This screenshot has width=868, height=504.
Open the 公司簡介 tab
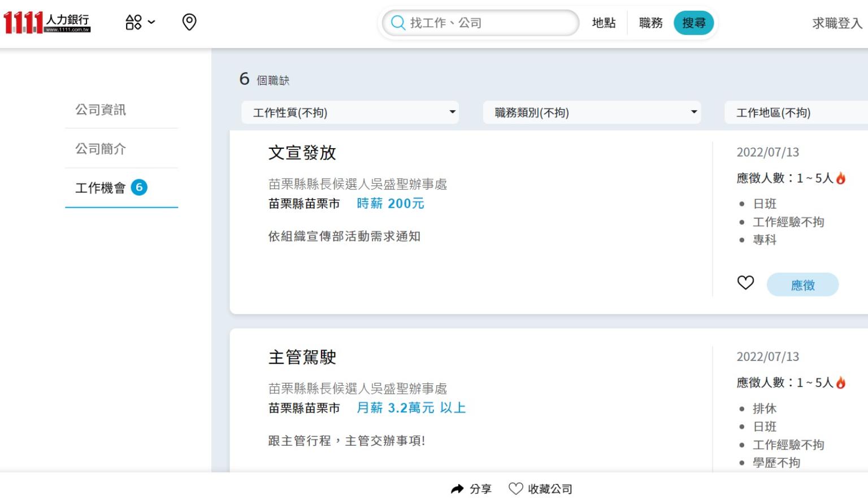101,149
